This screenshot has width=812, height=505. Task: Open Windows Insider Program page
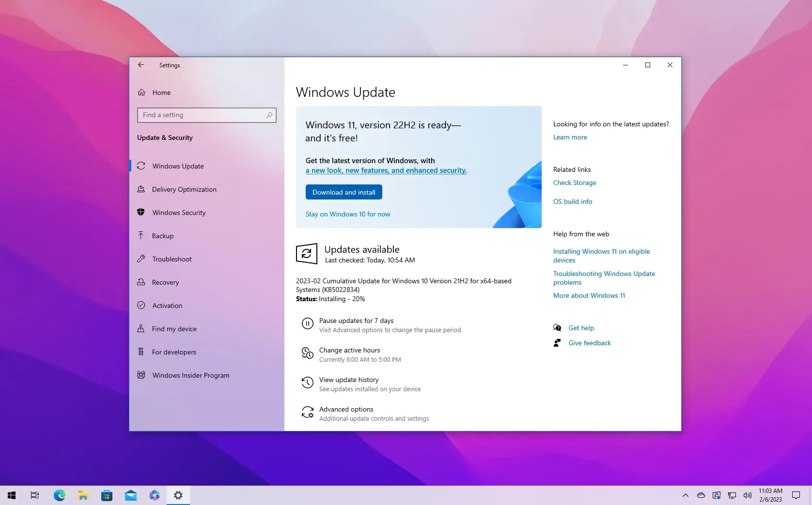click(207, 375)
